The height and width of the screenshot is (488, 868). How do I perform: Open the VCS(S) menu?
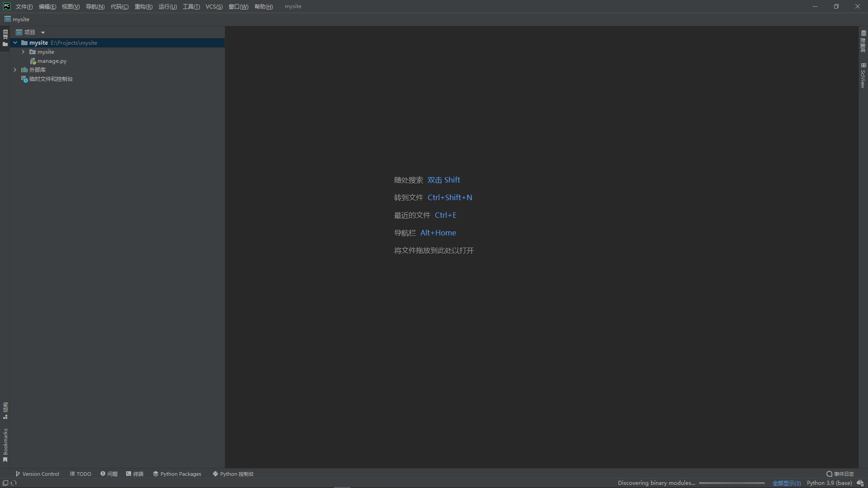point(214,6)
